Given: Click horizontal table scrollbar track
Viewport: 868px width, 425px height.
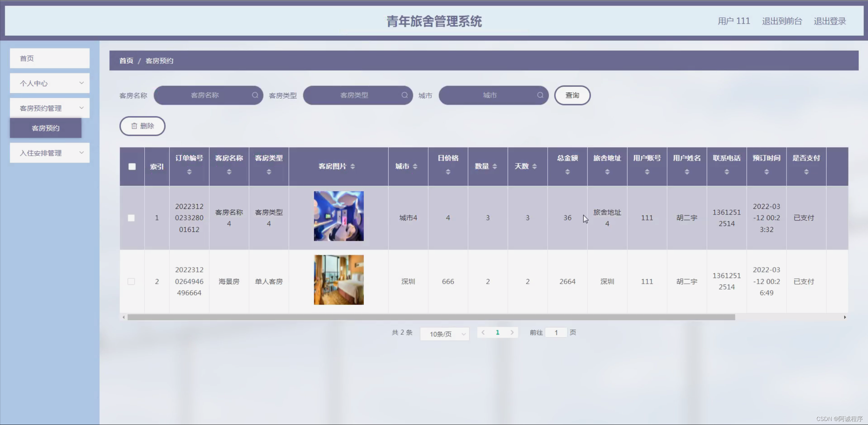Looking at the screenshot, I should pos(787,317).
